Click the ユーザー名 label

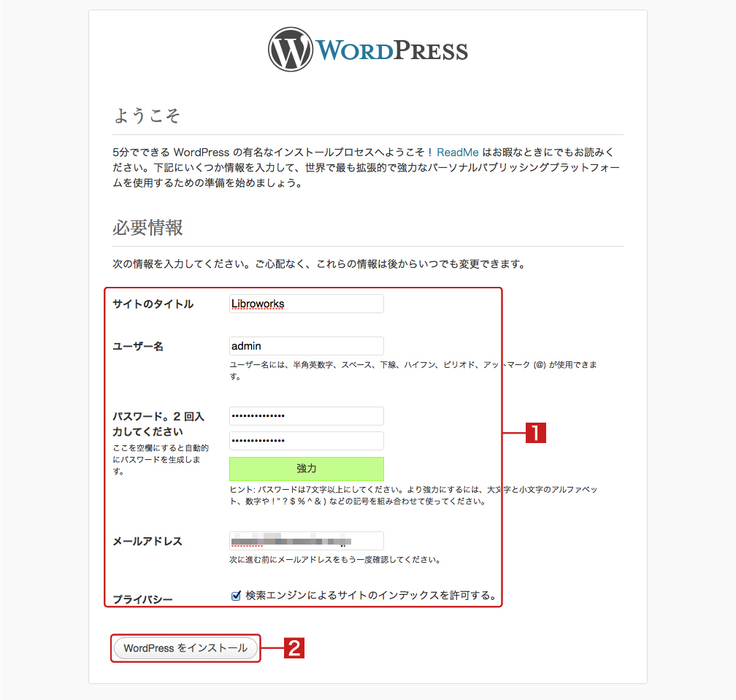(x=138, y=346)
